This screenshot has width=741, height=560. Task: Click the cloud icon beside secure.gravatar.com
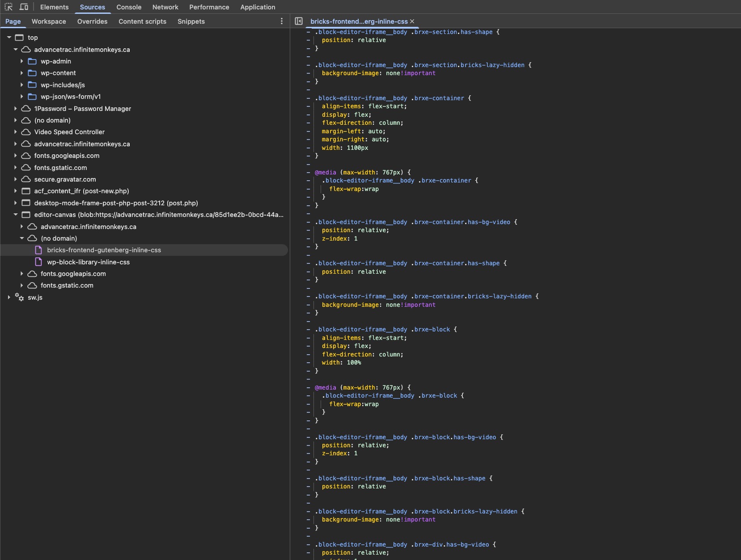26,179
